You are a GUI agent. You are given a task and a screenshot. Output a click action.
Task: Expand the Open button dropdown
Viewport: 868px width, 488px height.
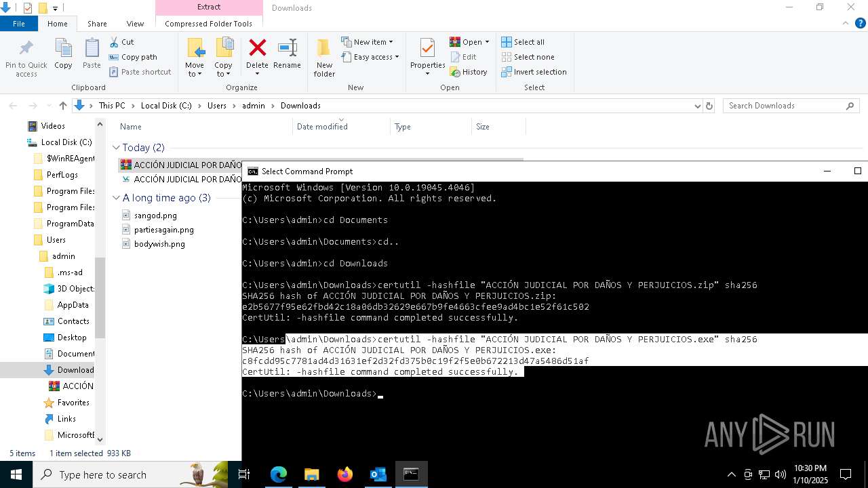click(487, 42)
